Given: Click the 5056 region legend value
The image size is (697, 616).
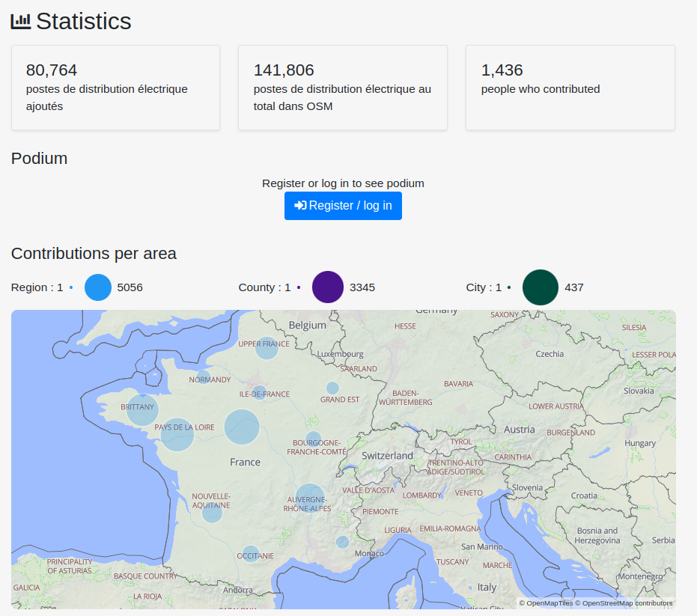Looking at the screenshot, I should coord(130,287).
